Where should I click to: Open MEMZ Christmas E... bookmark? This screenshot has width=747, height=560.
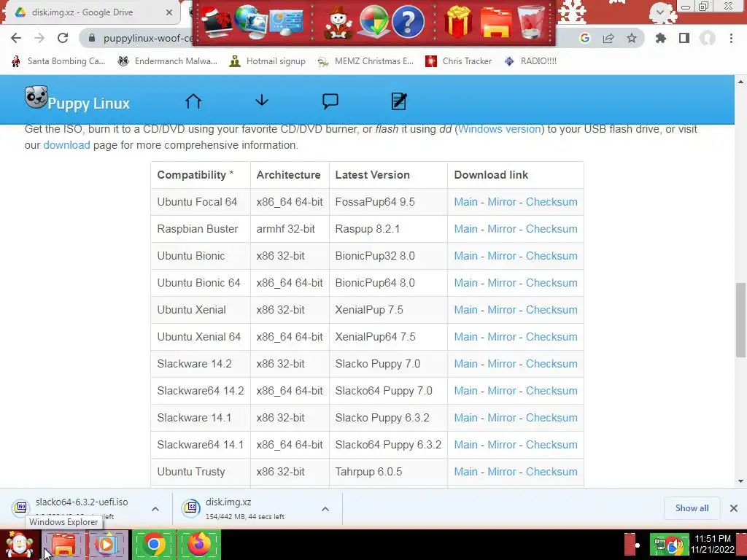click(x=365, y=61)
